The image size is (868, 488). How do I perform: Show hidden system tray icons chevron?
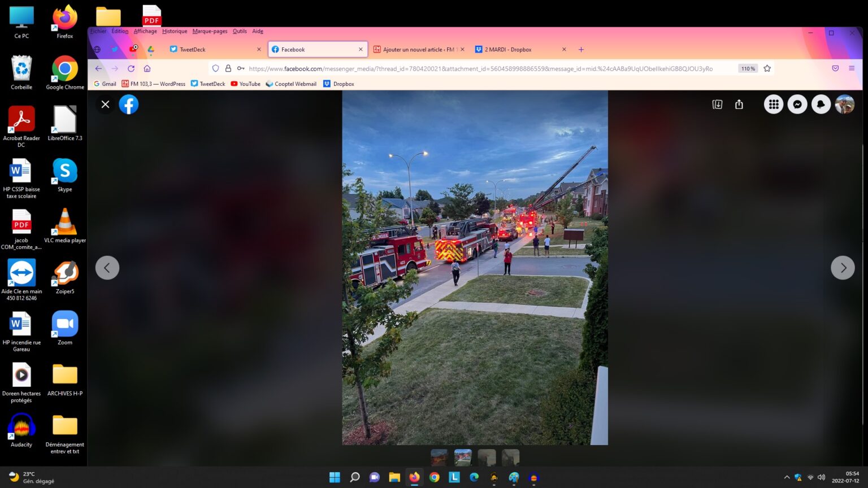[x=787, y=477]
